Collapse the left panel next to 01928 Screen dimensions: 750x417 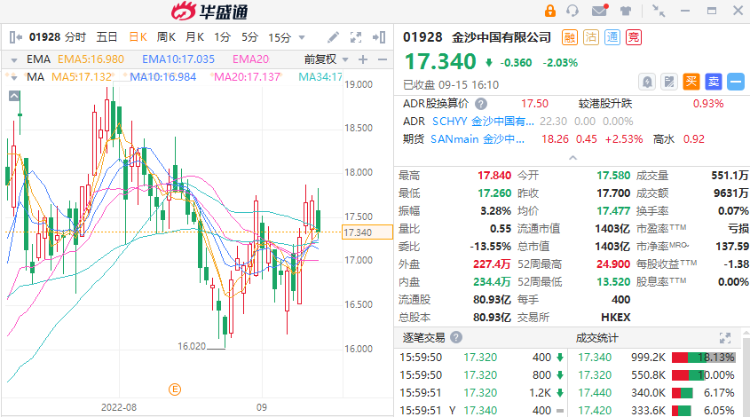[16, 37]
